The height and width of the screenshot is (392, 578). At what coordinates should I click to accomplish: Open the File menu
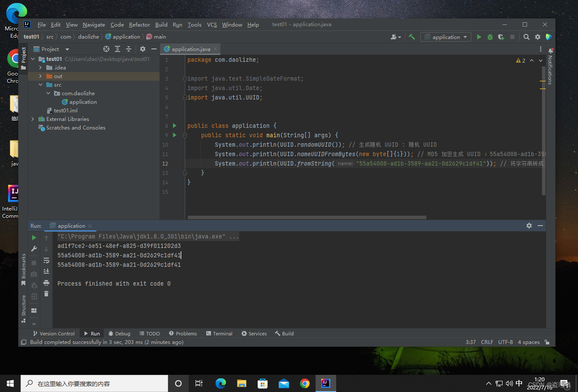click(x=42, y=25)
